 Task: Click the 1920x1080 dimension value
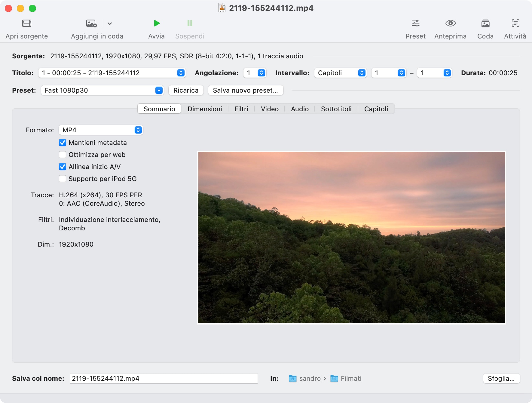click(76, 244)
